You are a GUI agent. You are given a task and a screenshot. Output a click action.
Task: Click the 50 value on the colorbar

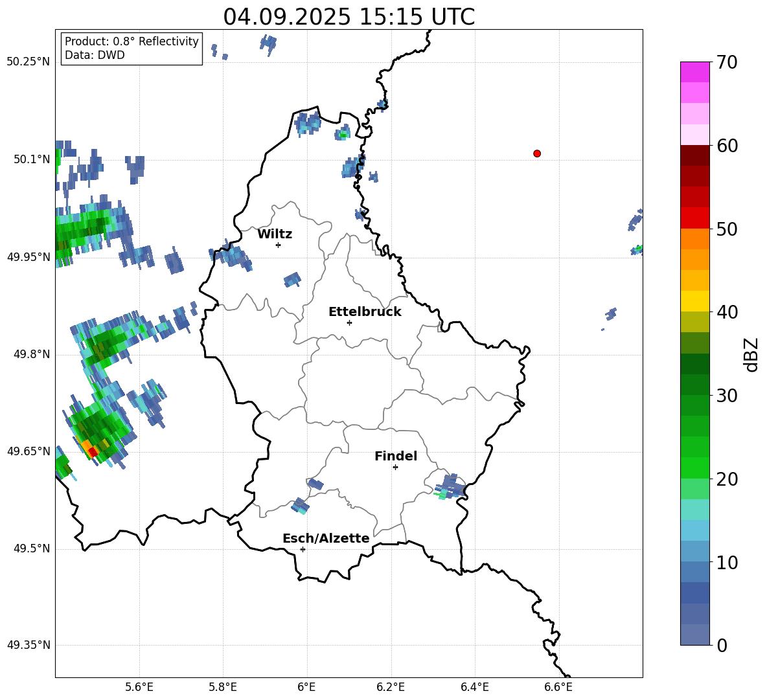click(x=727, y=229)
